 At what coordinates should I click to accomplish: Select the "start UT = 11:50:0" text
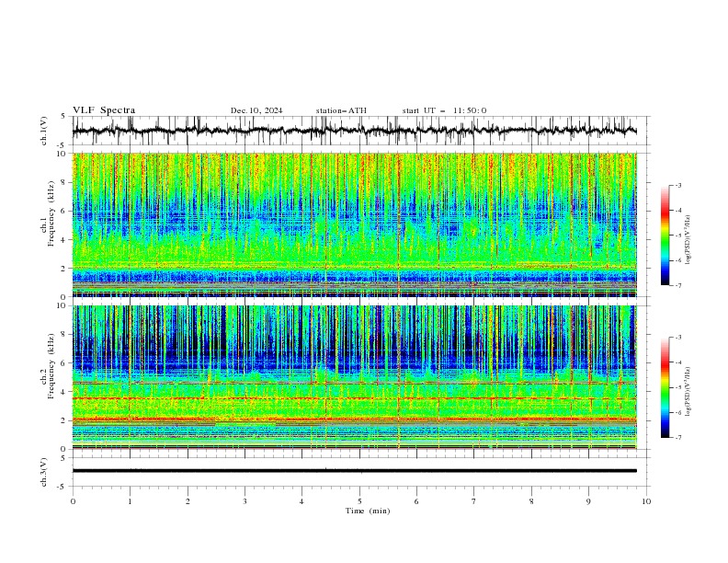444,110
